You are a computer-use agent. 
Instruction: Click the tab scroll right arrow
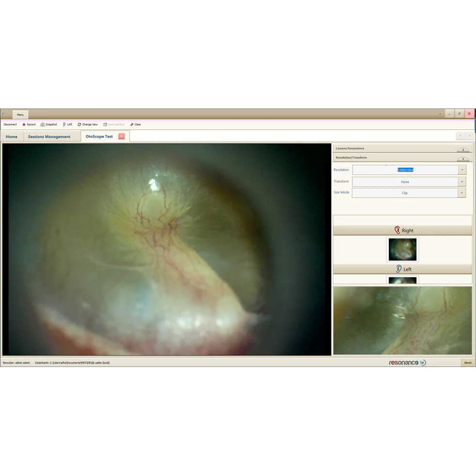[x=470, y=136]
